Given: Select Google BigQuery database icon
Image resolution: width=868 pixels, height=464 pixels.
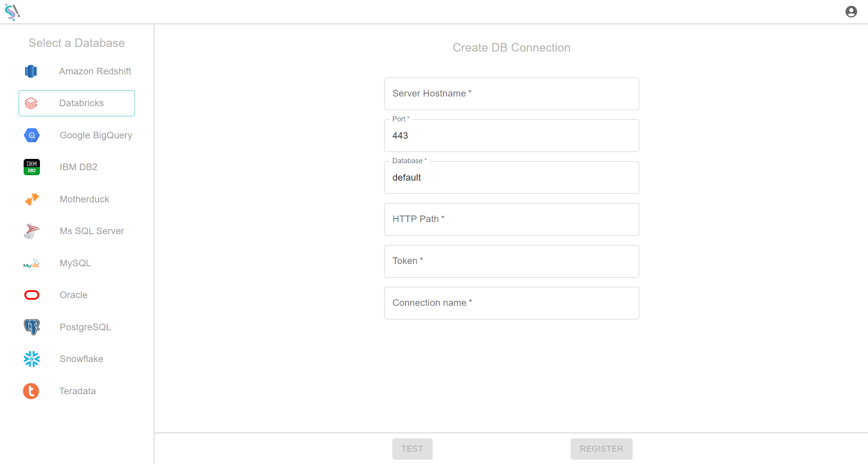Looking at the screenshot, I should pyautogui.click(x=31, y=135).
